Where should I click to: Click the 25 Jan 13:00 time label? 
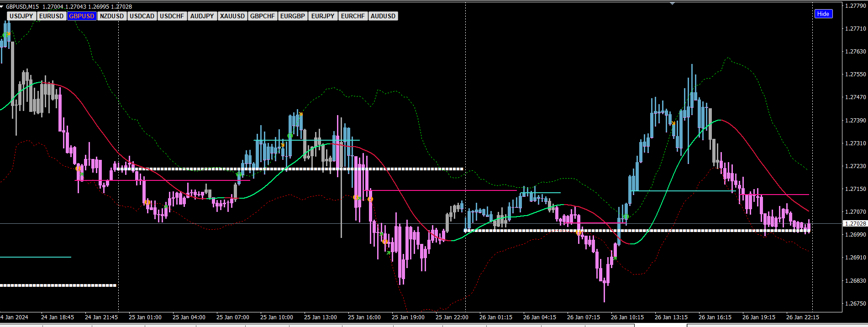click(x=321, y=317)
